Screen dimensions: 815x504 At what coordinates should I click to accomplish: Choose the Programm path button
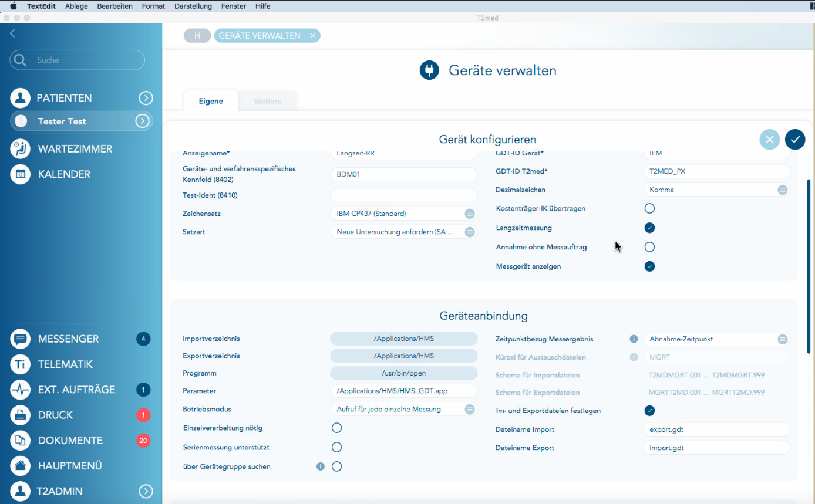coord(404,373)
